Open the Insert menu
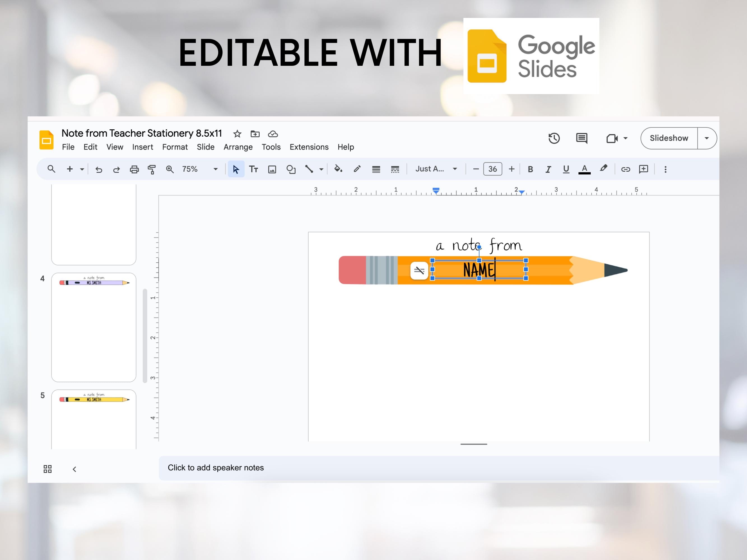This screenshot has height=560, width=747. [x=143, y=147]
